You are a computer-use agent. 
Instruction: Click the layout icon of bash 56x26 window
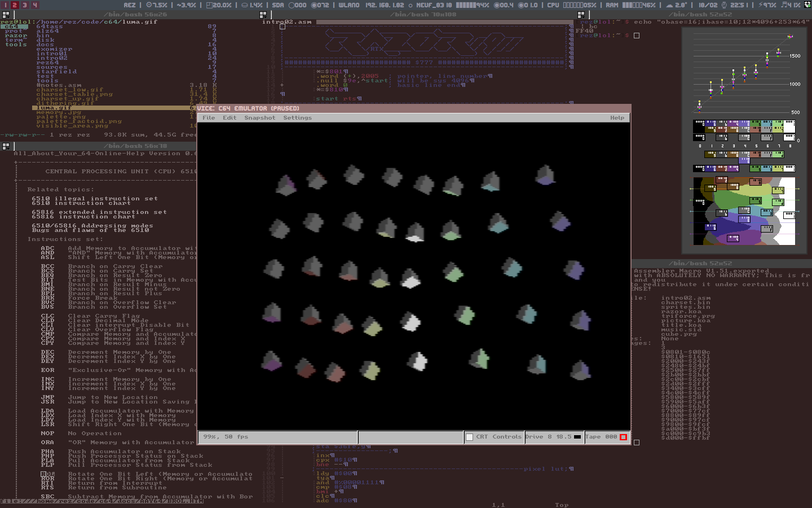coord(6,15)
